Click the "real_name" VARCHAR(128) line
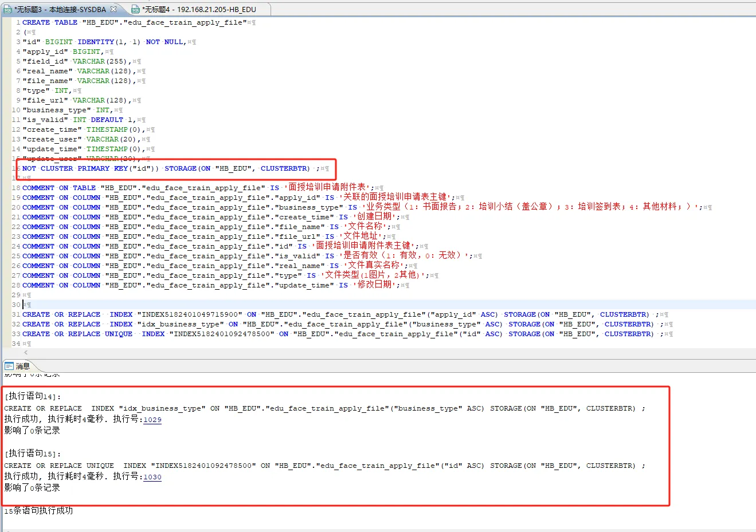 [x=80, y=71]
